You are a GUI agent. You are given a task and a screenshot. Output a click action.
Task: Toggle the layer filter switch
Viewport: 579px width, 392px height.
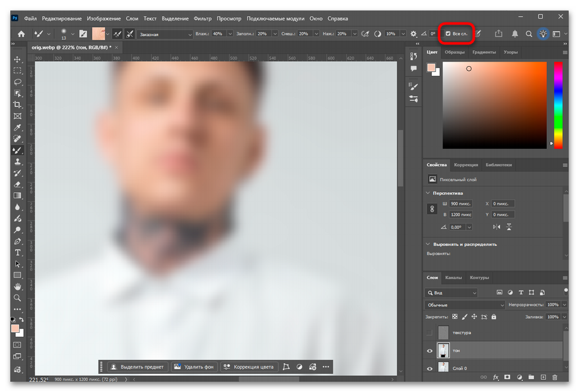click(565, 291)
